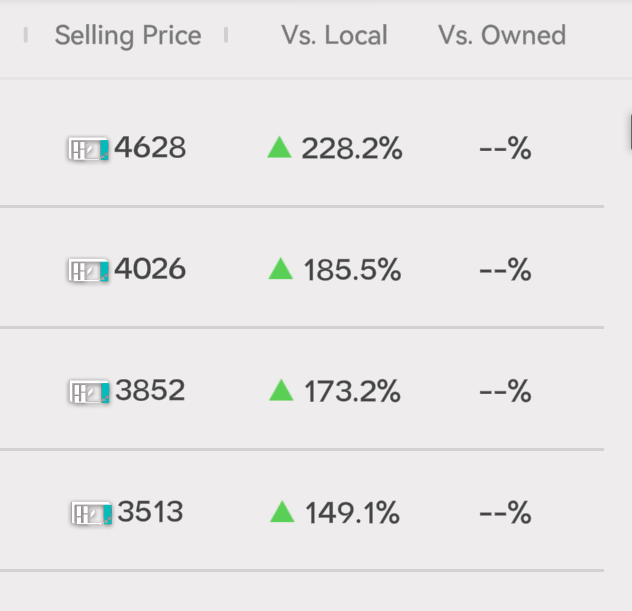This screenshot has width=632, height=611.
Task: Click the currency icon beside price 4026
Action: [x=88, y=270]
